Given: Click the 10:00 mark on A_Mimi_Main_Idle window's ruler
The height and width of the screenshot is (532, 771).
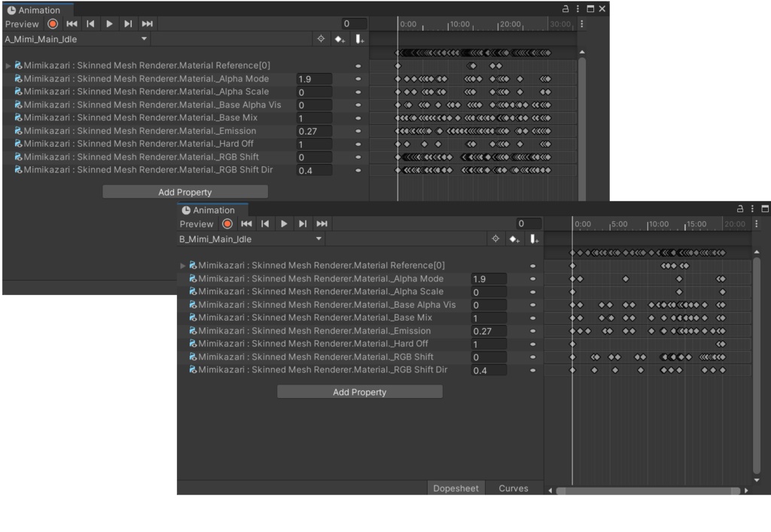Looking at the screenshot, I should 459,24.
